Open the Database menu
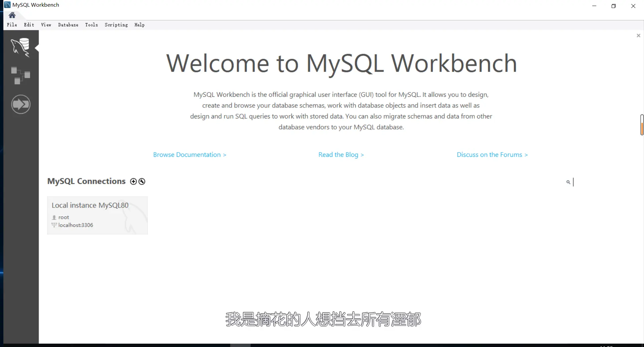 68,25
